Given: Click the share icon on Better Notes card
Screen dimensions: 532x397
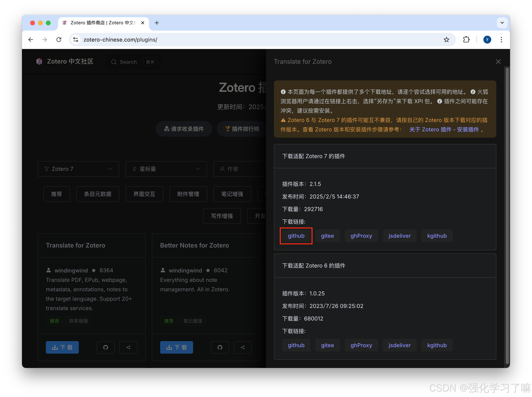Looking at the screenshot, I should tap(243, 347).
